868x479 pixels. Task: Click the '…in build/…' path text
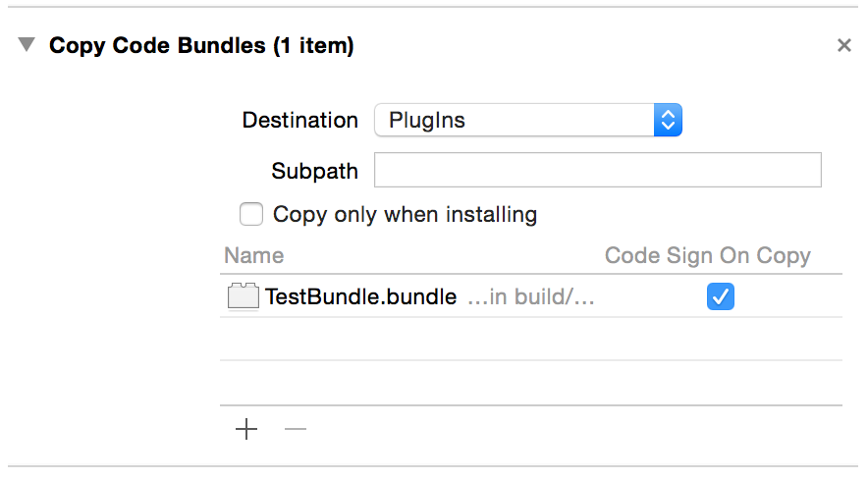(531, 297)
